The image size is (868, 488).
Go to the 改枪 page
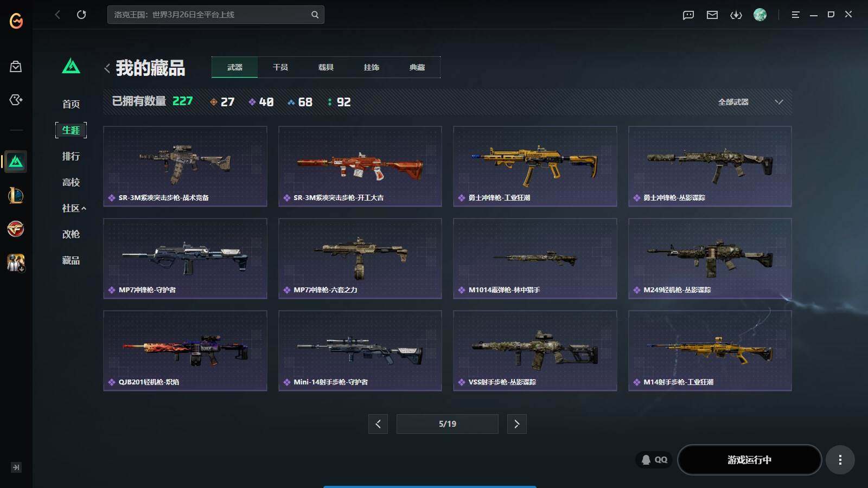click(71, 234)
